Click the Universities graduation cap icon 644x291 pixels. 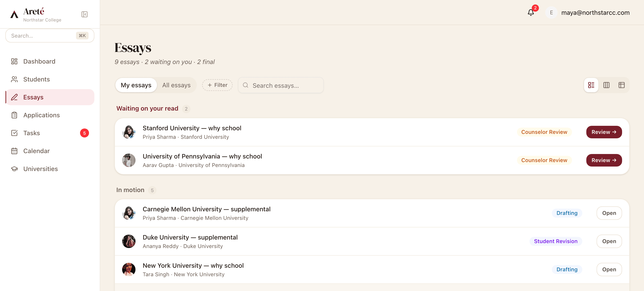(14, 169)
